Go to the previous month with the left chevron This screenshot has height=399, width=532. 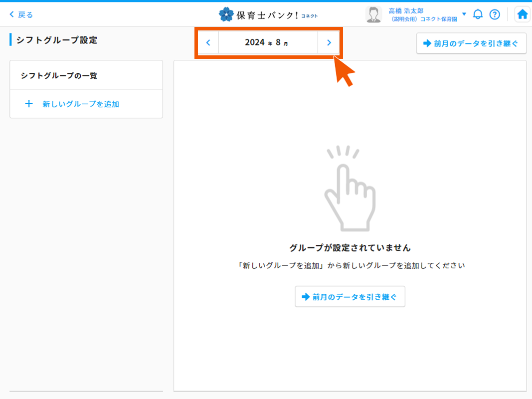coord(208,42)
